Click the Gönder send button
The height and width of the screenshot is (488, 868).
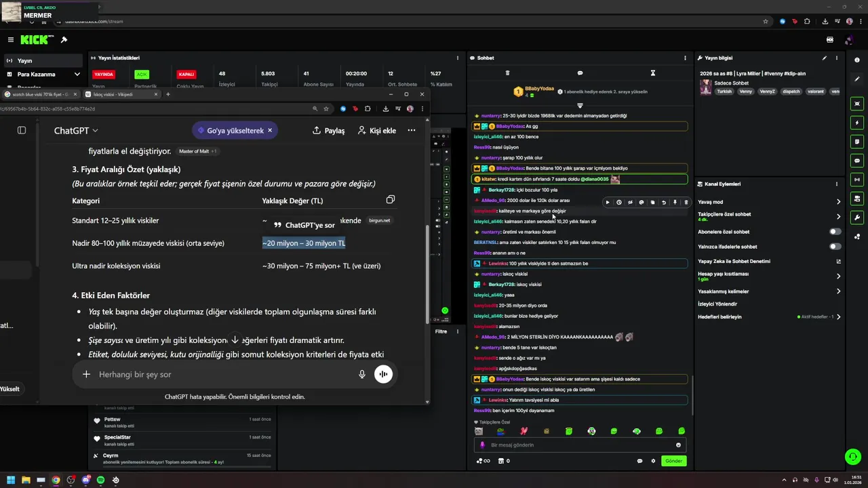pyautogui.click(x=673, y=461)
